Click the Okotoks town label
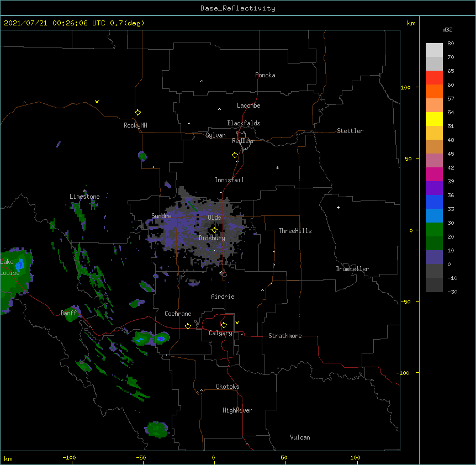The height and width of the screenshot is (465, 476). [x=228, y=387]
